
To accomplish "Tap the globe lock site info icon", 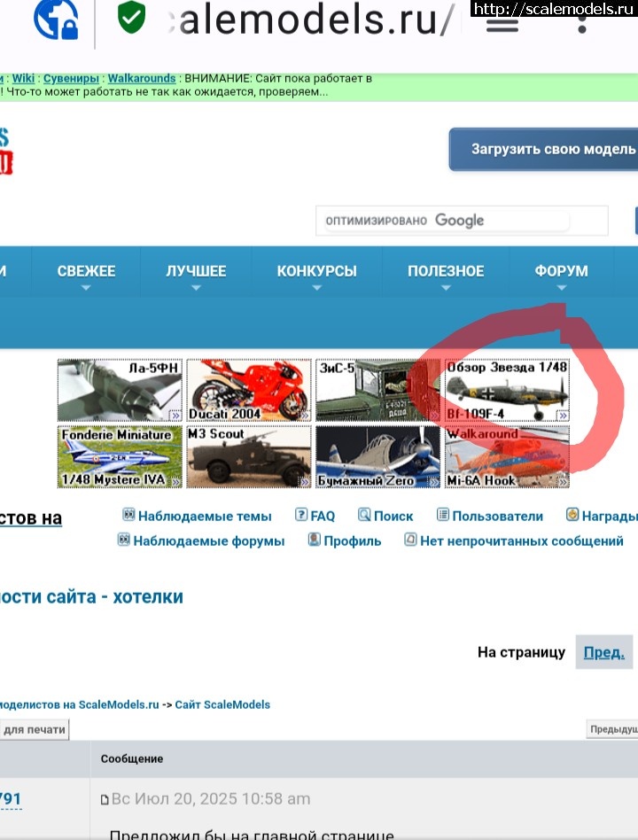I will point(55,19).
